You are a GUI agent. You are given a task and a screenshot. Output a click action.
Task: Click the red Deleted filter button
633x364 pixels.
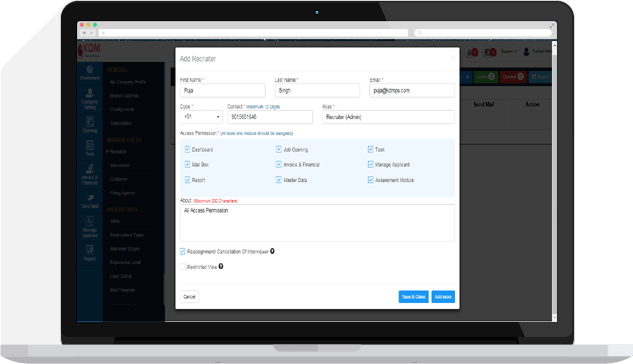(x=513, y=77)
